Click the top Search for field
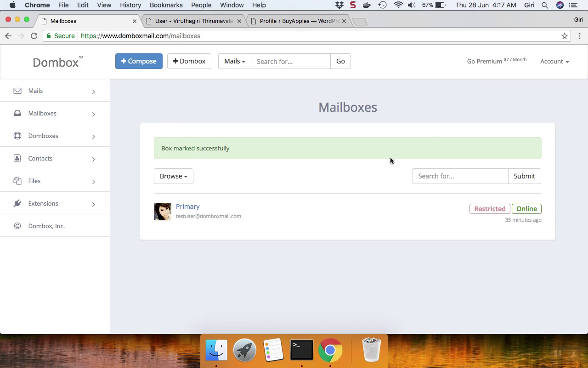 [290, 61]
